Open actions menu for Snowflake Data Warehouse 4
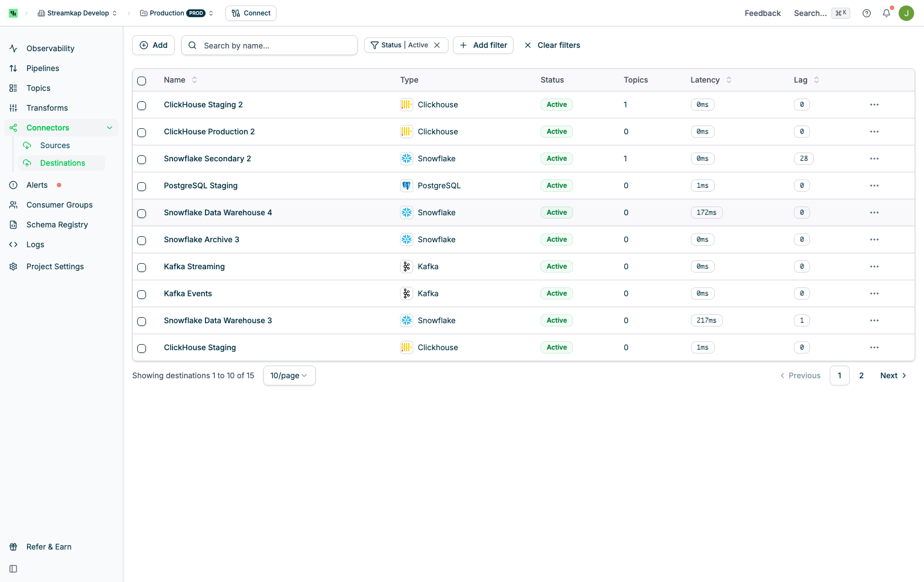Viewport: 924px width, 582px height. (x=874, y=213)
